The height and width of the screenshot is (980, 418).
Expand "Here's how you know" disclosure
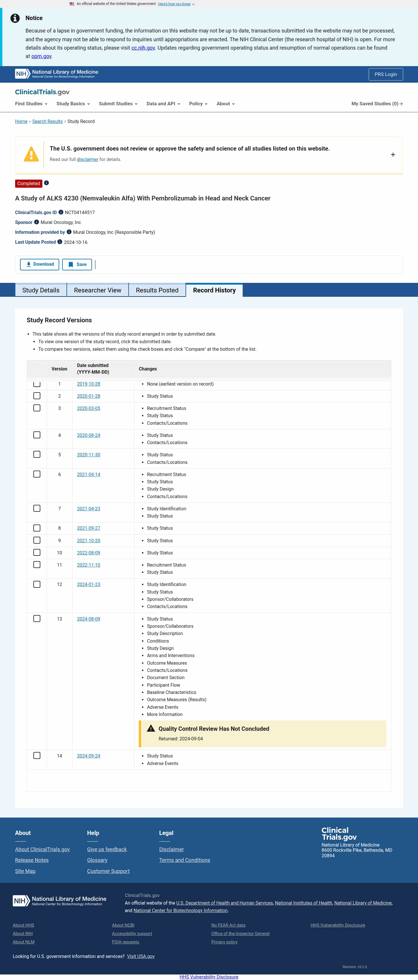coord(176,4)
